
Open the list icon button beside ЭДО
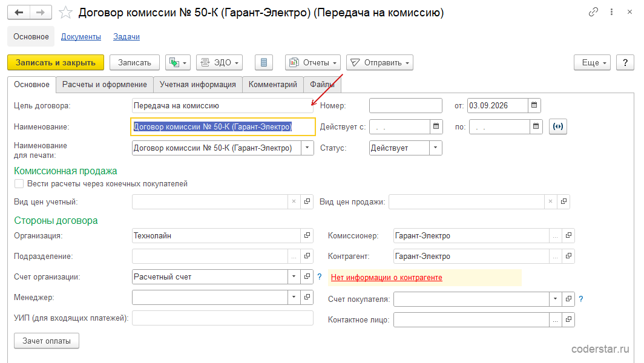point(264,62)
